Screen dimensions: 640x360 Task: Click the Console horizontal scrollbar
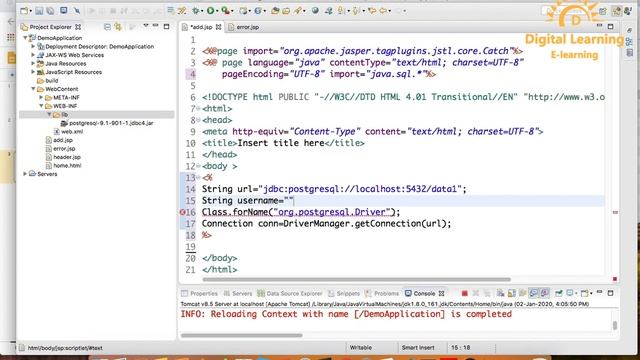click(x=242, y=336)
